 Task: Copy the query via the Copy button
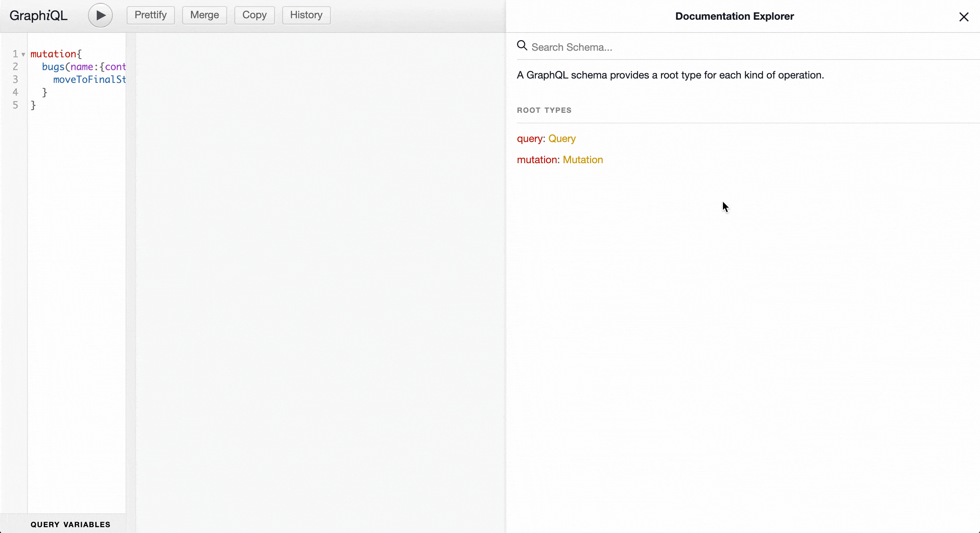[254, 15]
